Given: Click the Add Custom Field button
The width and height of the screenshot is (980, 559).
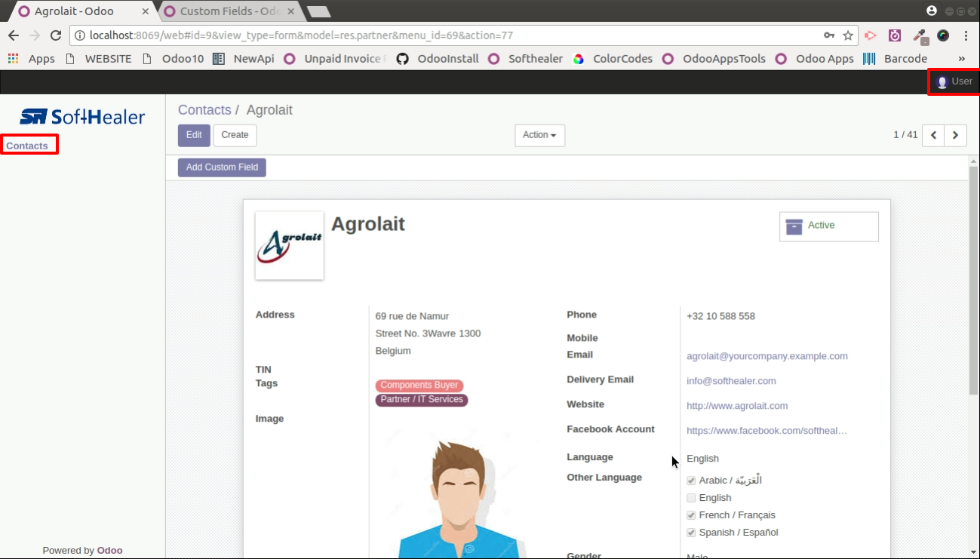Looking at the screenshot, I should (x=222, y=167).
